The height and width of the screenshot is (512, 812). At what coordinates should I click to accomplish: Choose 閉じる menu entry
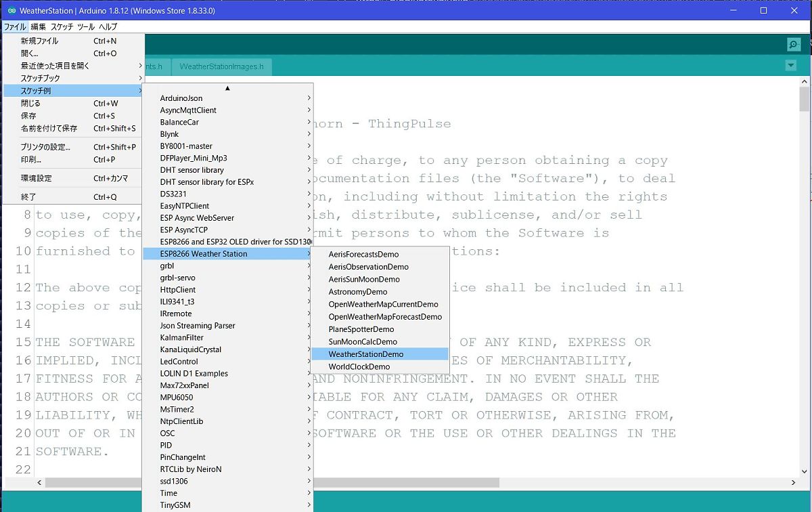pyautogui.click(x=73, y=104)
